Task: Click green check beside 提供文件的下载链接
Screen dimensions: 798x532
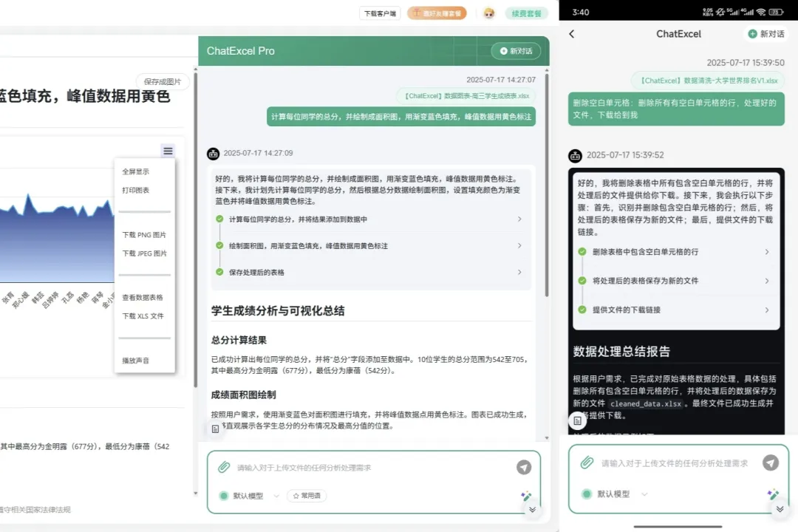Action: click(x=582, y=310)
